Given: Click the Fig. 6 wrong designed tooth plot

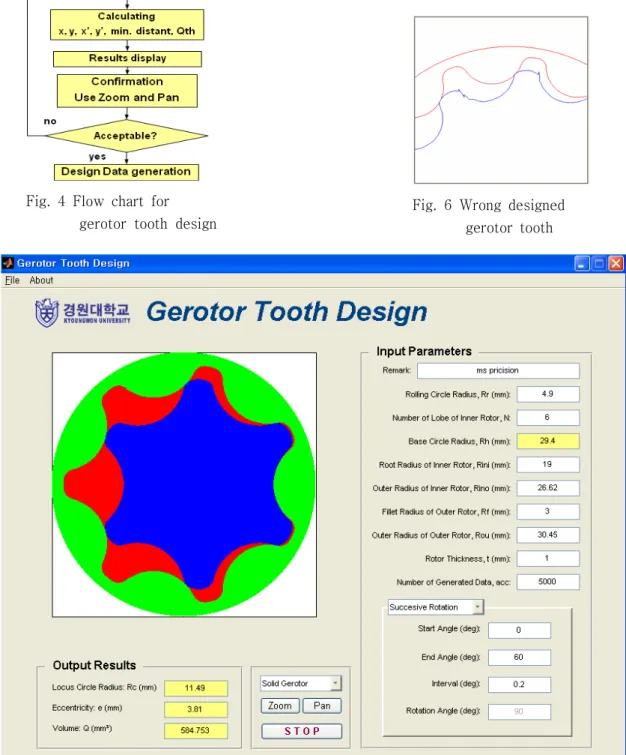Looking at the screenshot, I should [501, 100].
